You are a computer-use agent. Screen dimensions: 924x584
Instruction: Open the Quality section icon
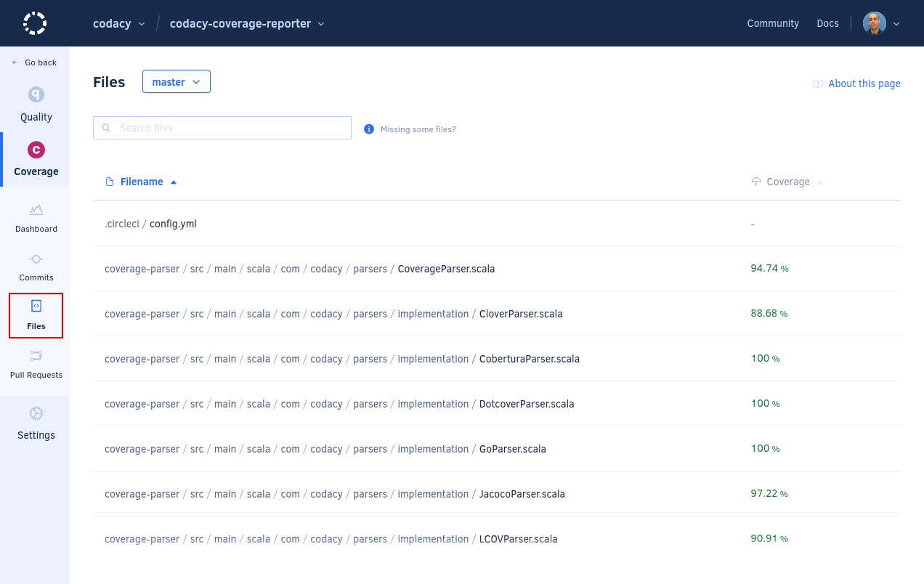[36, 94]
